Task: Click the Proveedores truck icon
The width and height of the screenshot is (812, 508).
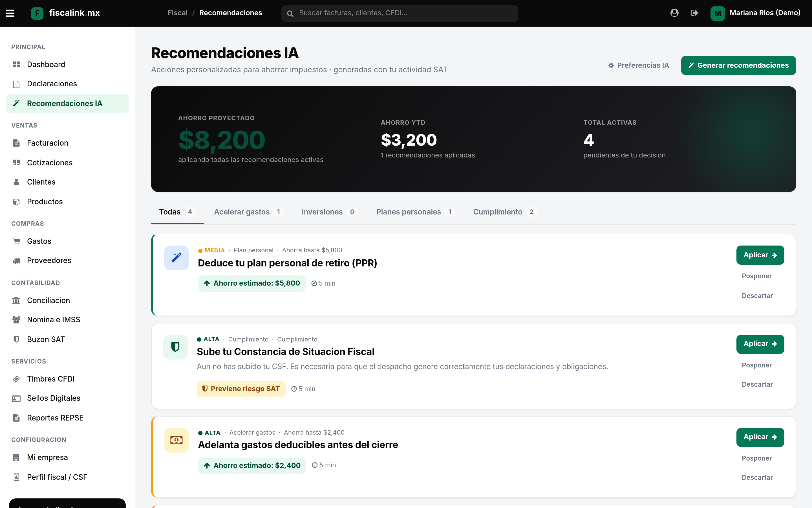Action: point(16,261)
